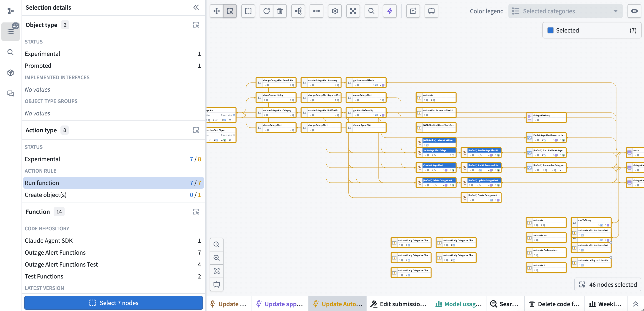Click the presentation screen toolbar icon

coord(431,11)
